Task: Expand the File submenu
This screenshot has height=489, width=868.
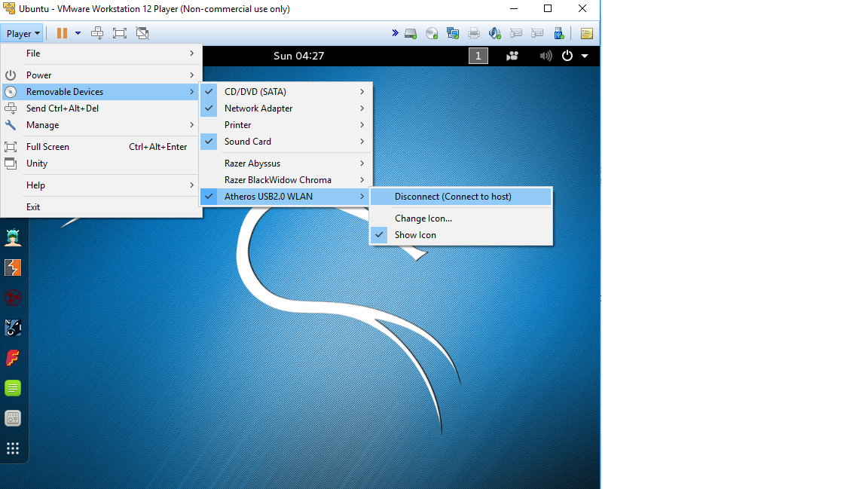Action: [x=101, y=53]
